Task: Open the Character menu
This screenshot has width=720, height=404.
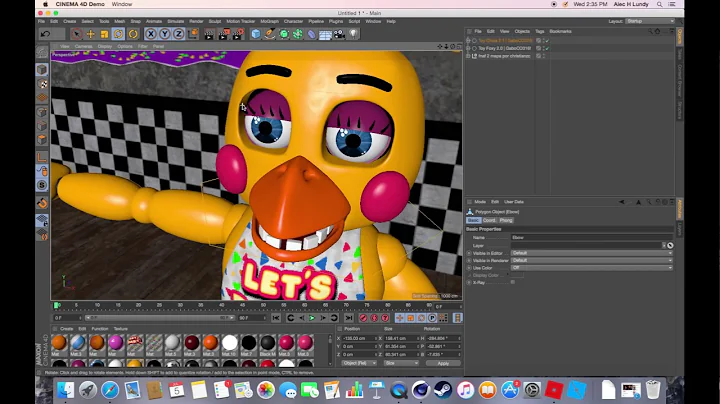Action: click(x=293, y=21)
